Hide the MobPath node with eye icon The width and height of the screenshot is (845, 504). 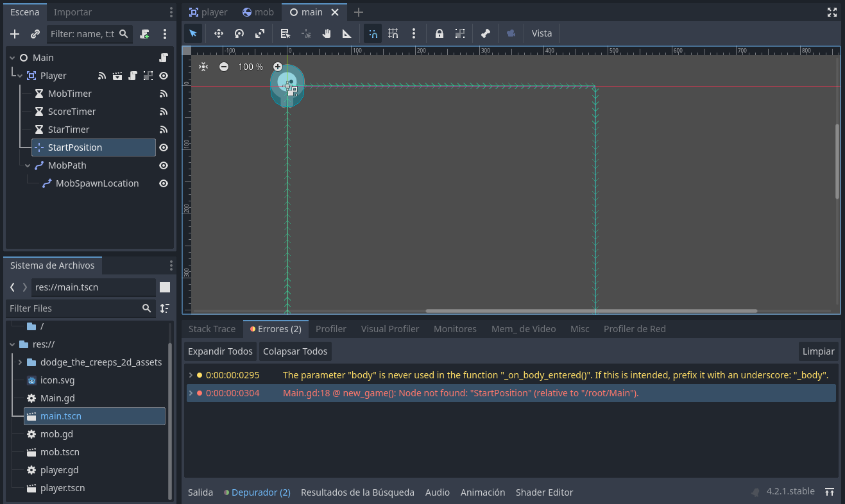tap(164, 165)
